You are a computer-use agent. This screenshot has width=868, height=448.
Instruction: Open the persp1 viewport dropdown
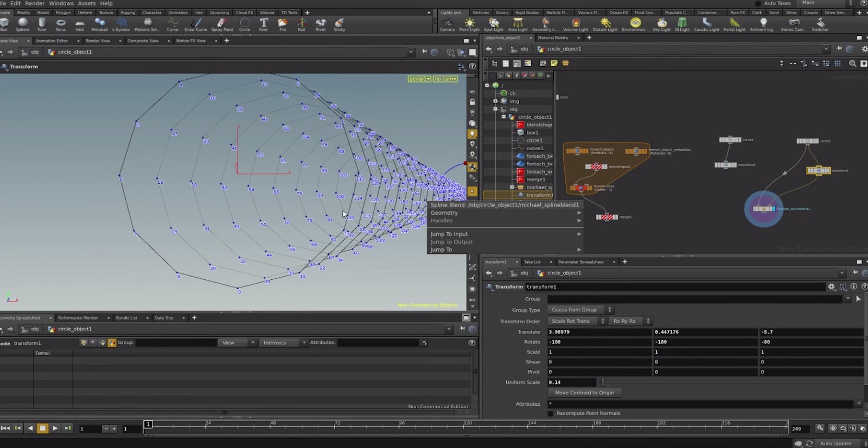point(419,79)
